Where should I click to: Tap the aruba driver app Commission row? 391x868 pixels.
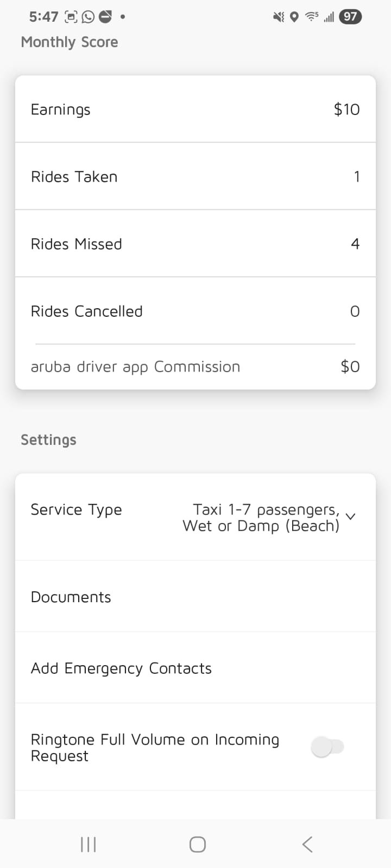[195, 367]
